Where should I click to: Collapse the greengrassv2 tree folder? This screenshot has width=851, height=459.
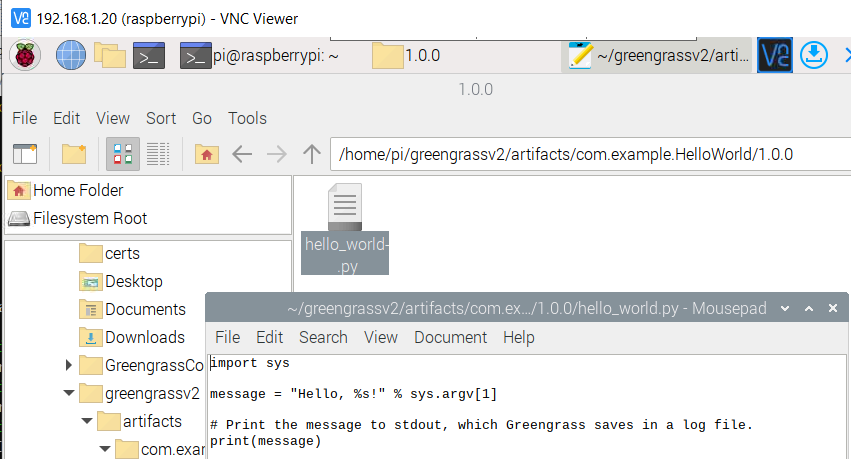click(69, 393)
